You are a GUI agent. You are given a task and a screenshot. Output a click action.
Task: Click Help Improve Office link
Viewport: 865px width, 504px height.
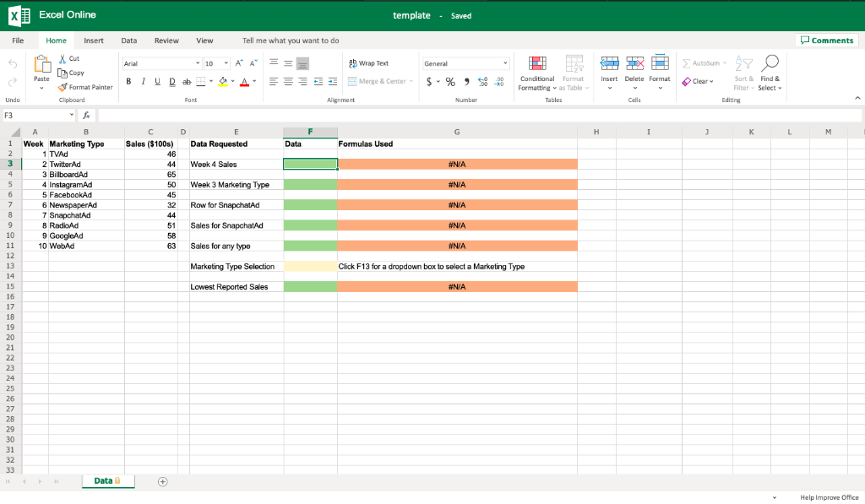830,497
